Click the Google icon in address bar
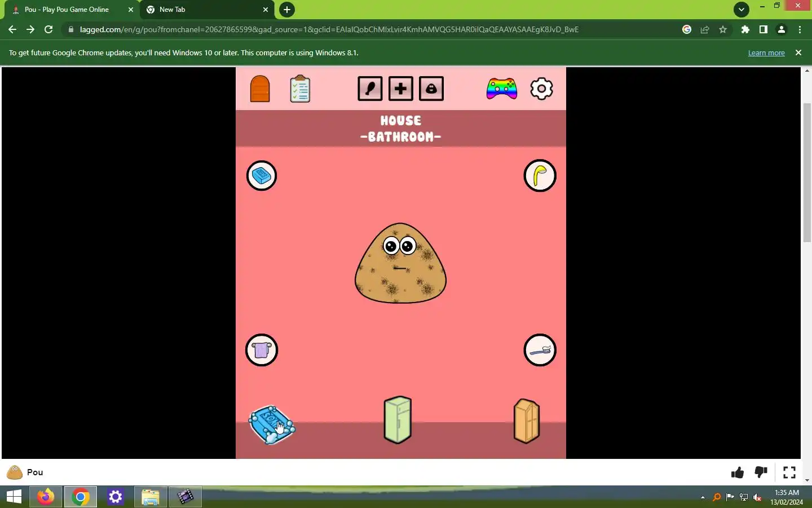 (687, 29)
